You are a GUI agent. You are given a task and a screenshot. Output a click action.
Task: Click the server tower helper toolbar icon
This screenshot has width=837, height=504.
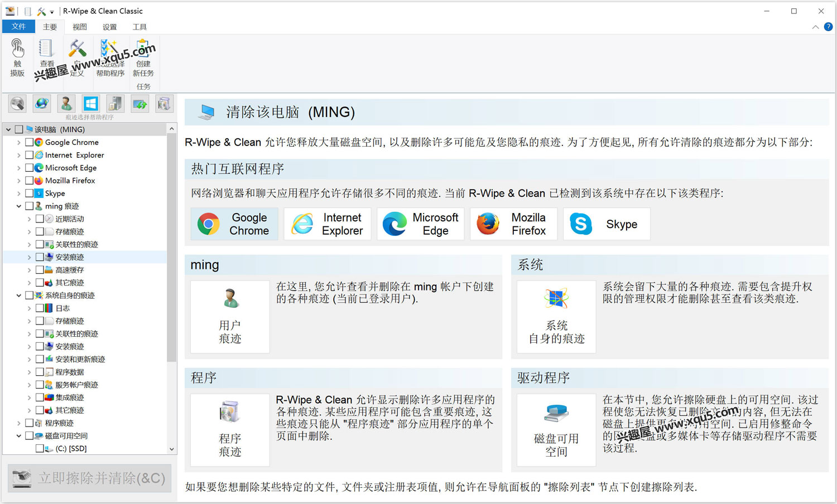[115, 104]
